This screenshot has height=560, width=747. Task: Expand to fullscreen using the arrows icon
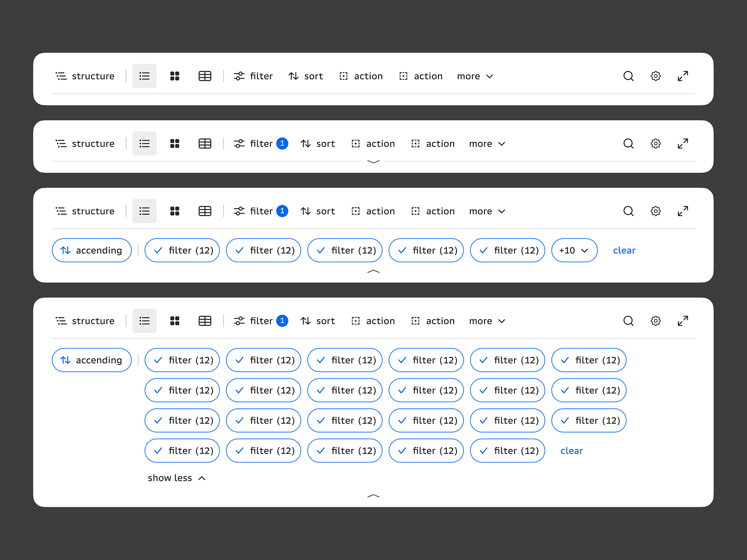pos(683,76)
